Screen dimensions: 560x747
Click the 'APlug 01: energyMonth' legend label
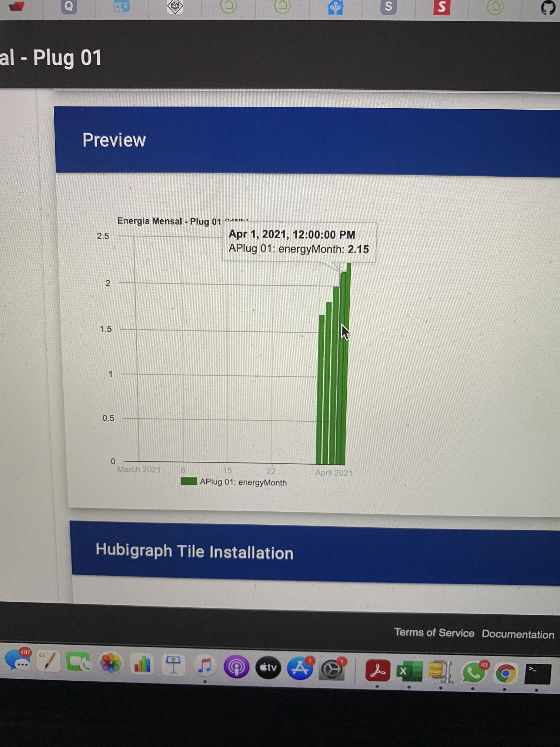[243, 482]
